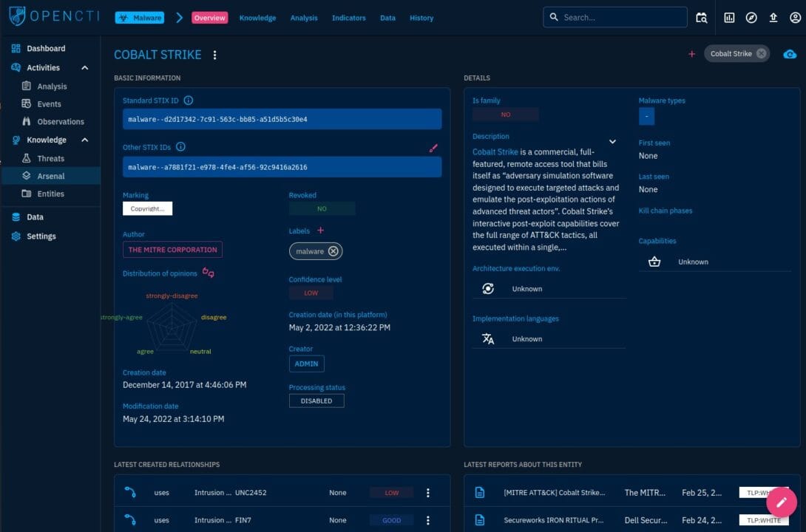Remove the malware label chip
The height and width of the screenshot is (532, 806).
pyautogui.click(x=333, y=251)
